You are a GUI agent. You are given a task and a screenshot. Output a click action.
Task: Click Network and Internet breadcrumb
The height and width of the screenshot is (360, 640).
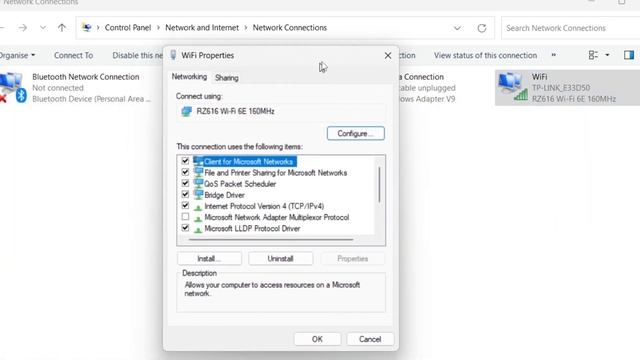202,28
